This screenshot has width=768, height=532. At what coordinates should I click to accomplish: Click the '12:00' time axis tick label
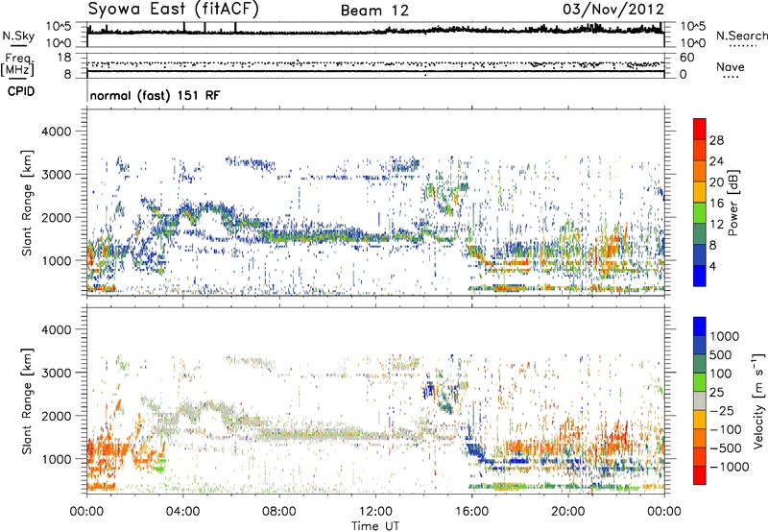click(375, 512)
